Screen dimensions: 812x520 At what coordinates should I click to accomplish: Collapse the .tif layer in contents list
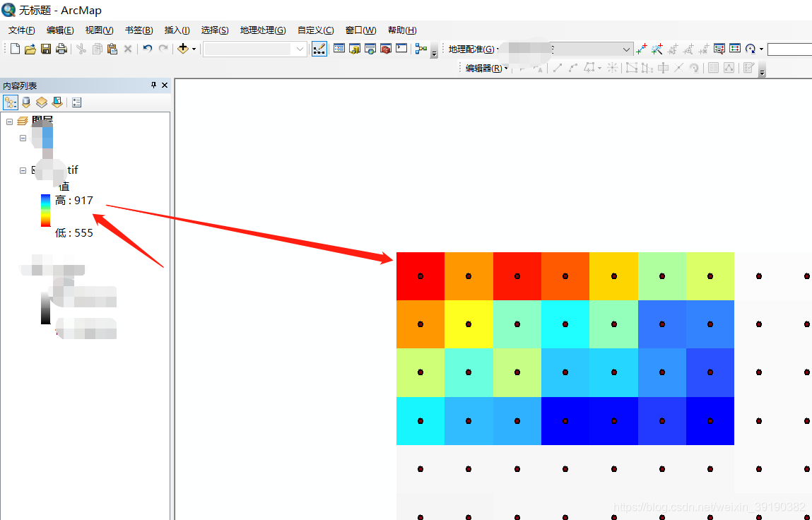click(23, 170)
